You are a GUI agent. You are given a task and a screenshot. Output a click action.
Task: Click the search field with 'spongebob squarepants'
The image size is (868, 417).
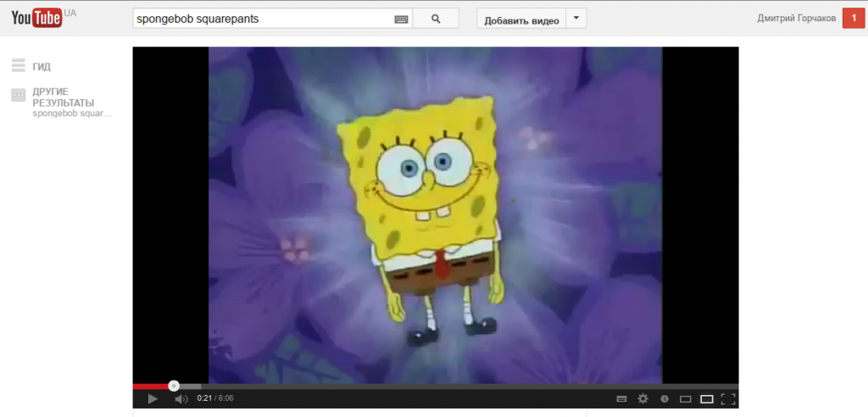coord(263,19)
